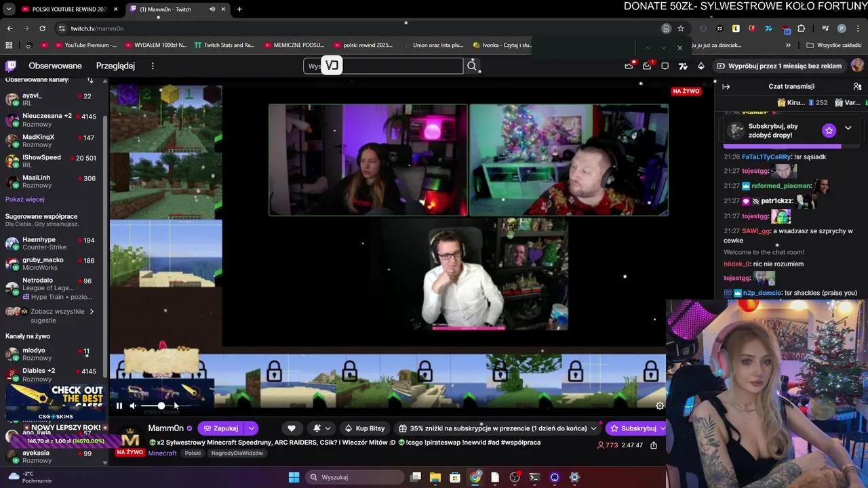Open Nieuczesana +2 channel in sidebar
This screenshot has height=488, width=868.
coord(53,120)
